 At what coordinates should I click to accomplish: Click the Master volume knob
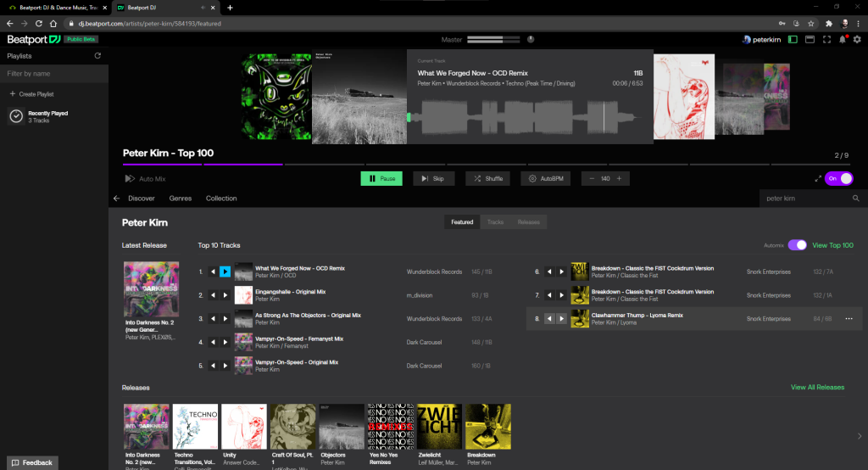[531, 39]
